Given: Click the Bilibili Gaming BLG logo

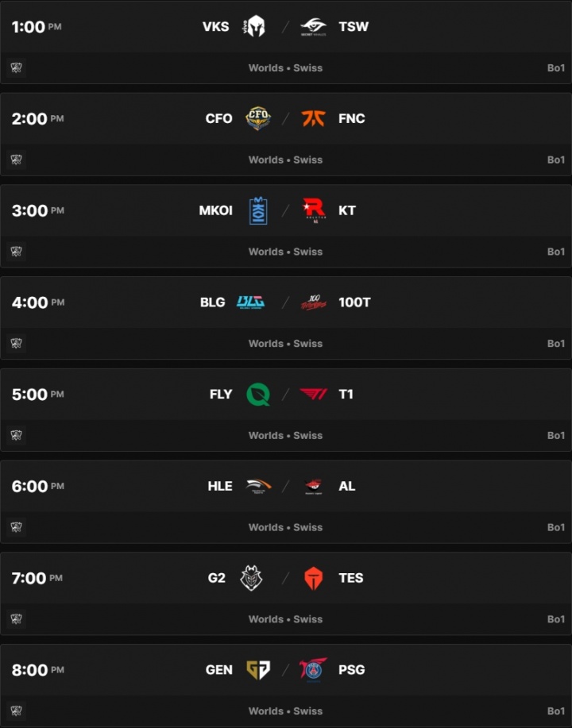Looking at the screenshot, I should 251,302.
